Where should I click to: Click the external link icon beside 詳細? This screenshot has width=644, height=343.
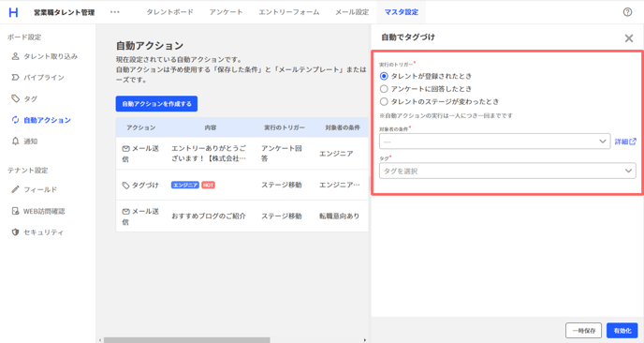[x=633, y=142]
